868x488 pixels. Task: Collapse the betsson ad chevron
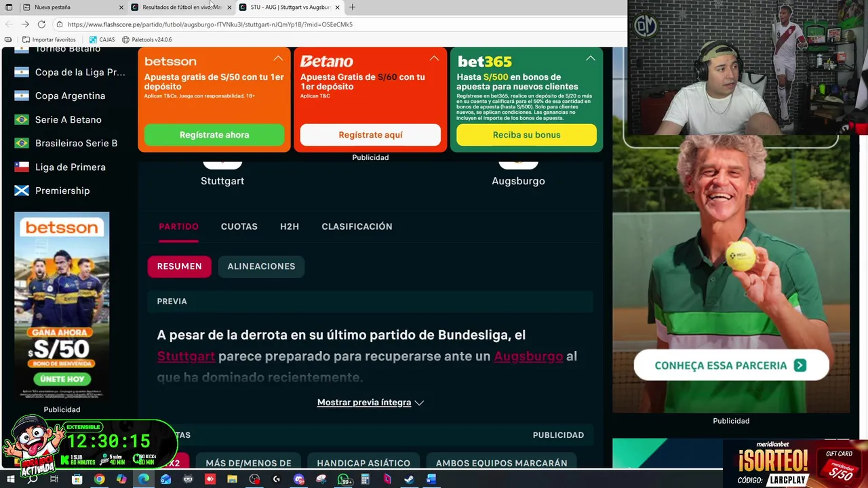pos(278,58)
